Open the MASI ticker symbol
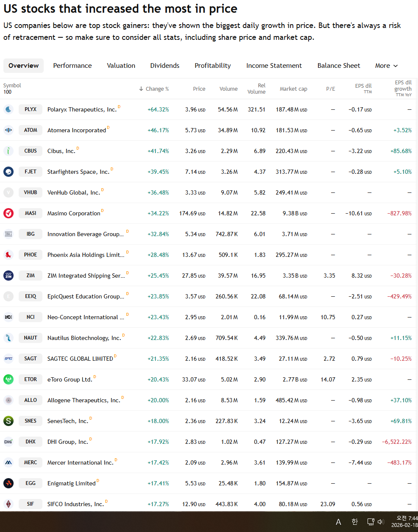418x532 pixels. [x=31, y=213]
